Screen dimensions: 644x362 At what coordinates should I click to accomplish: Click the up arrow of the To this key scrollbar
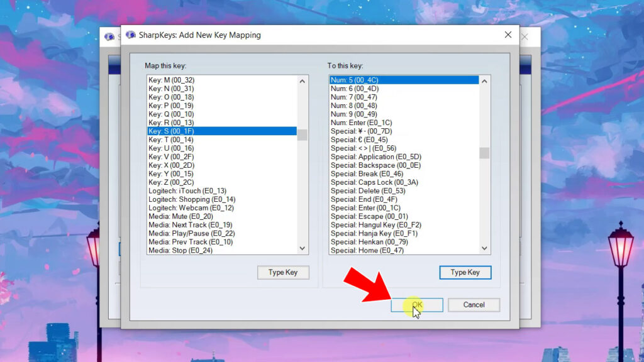coord(484,81)
